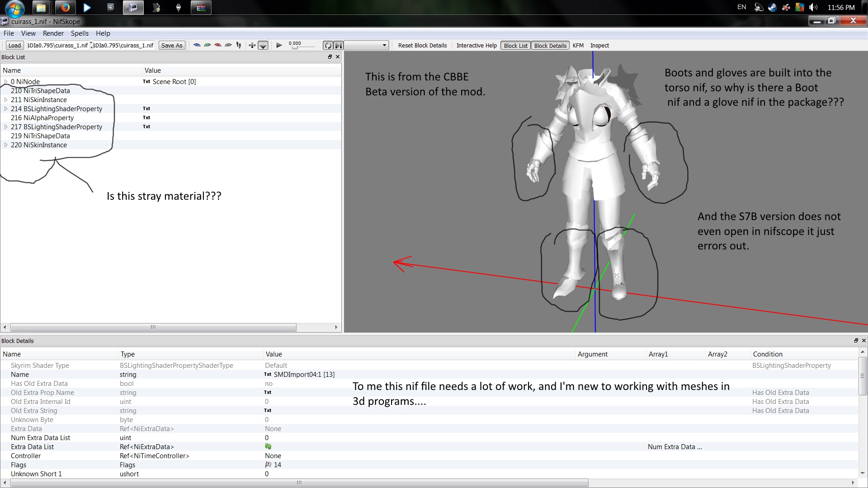
Task: Select the 216 NiAlphaProperty row
Action: pos(171,118)
